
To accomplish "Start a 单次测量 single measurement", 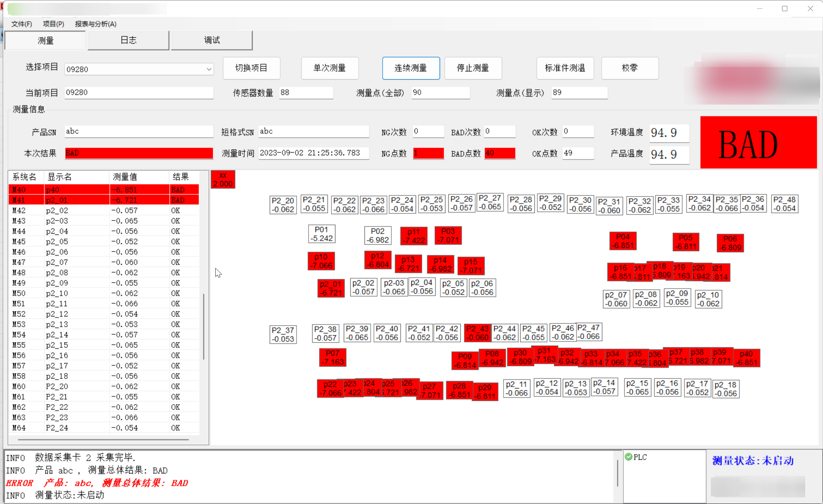I will tap(330, 68).
